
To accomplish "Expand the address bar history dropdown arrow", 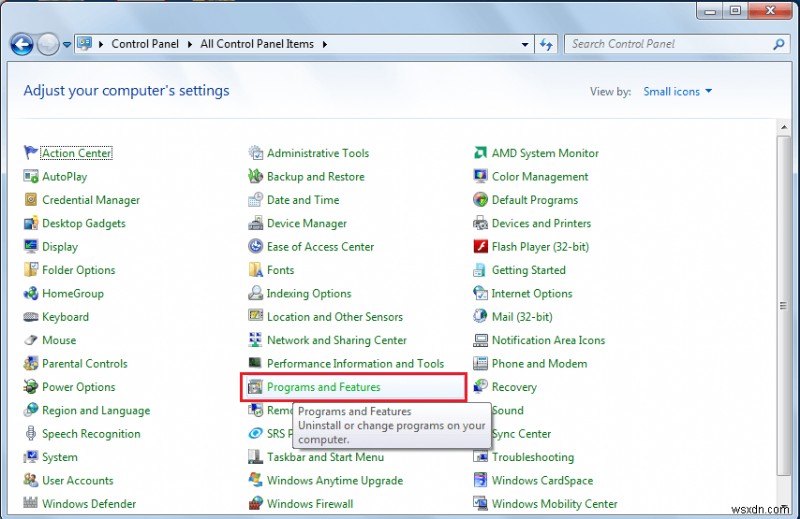I will pos(524,44).
